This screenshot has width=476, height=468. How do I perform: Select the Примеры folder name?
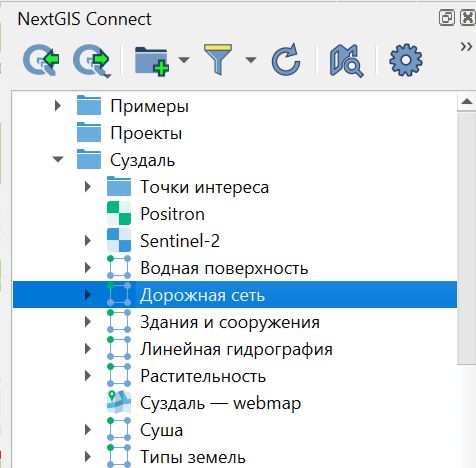pos(149,106)
